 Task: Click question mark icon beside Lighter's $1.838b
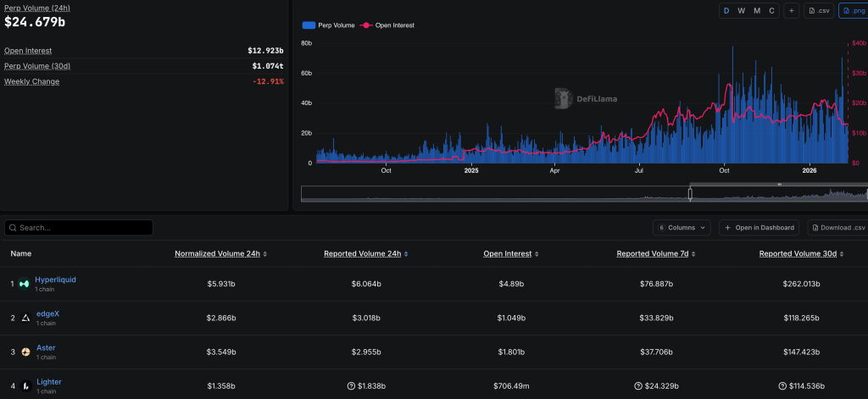tap(351, 386)
